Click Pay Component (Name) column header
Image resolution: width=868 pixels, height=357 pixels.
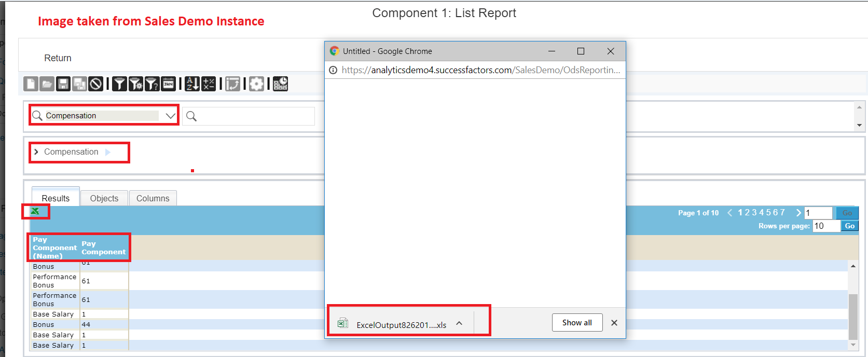point(54,248)
